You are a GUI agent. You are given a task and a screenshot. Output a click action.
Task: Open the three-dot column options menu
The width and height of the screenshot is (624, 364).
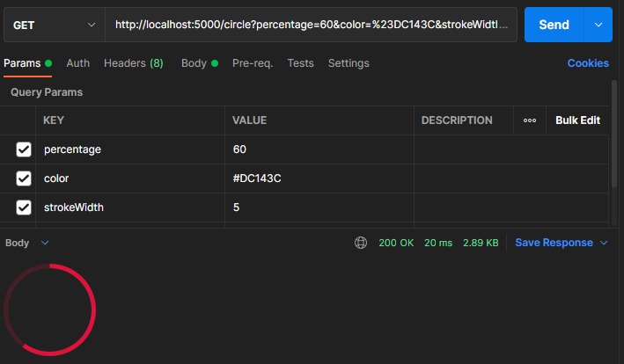pos(530,120)
